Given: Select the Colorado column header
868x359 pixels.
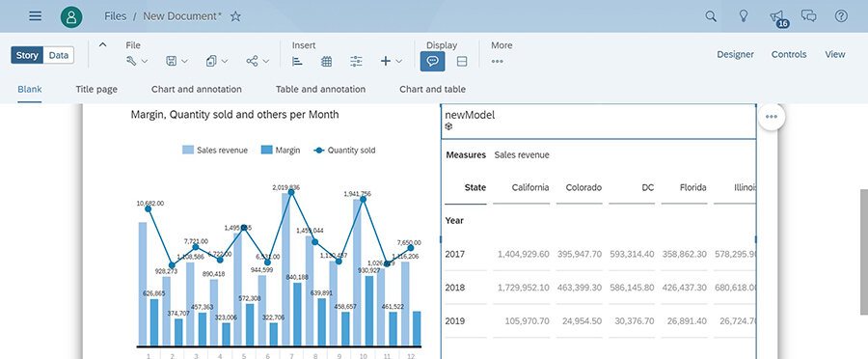Looking at the screenshot, I should [x=583, y=187].
